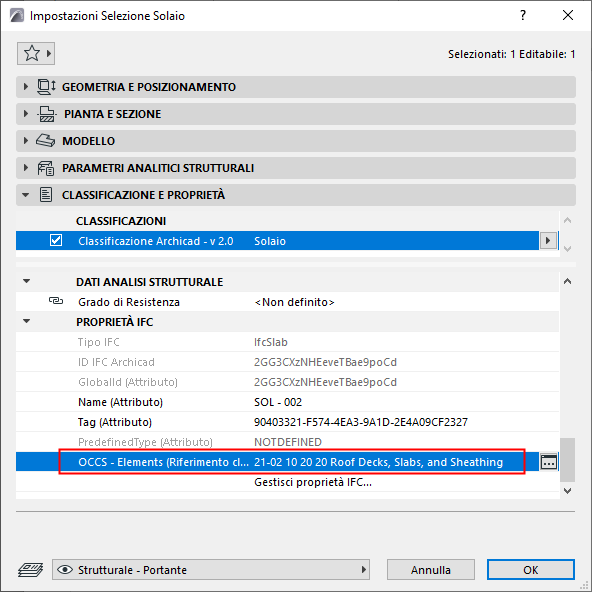The image size is (592, 592).
Task: Click the Archicad logo in title bar
Action: pos(17,15)
